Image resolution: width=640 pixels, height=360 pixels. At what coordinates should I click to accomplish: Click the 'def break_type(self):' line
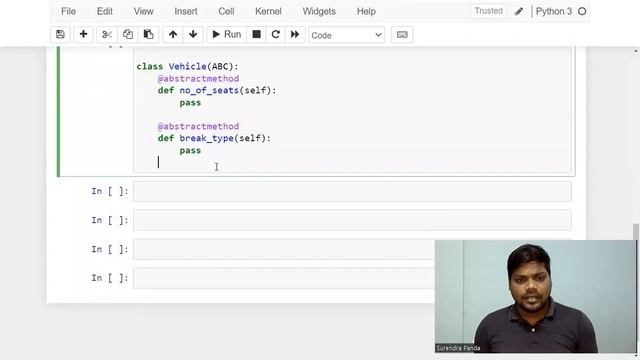(214, 138)
